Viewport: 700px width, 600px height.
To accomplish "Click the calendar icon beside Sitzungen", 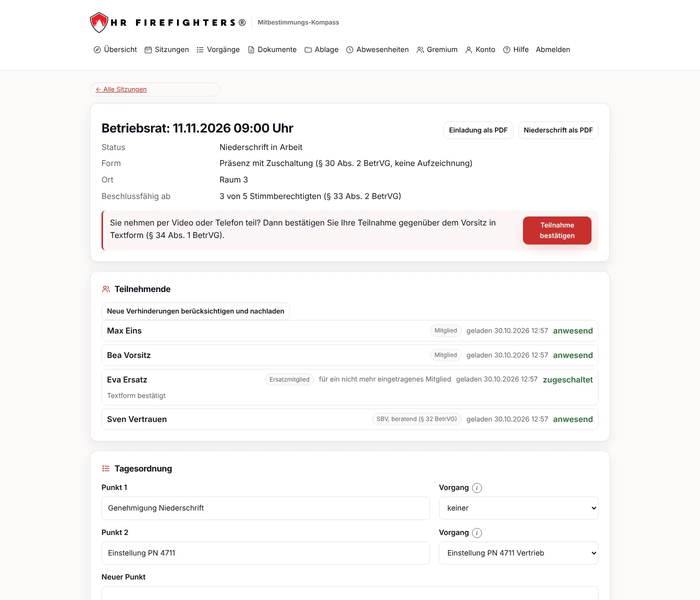I will (148, 50).
